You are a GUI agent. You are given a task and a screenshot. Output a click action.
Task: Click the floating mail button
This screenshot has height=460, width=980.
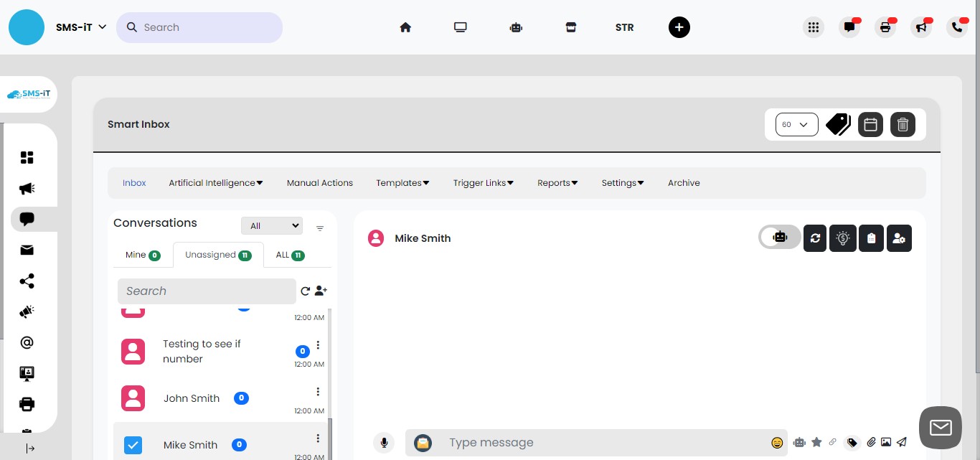click(x=941, y=428)
